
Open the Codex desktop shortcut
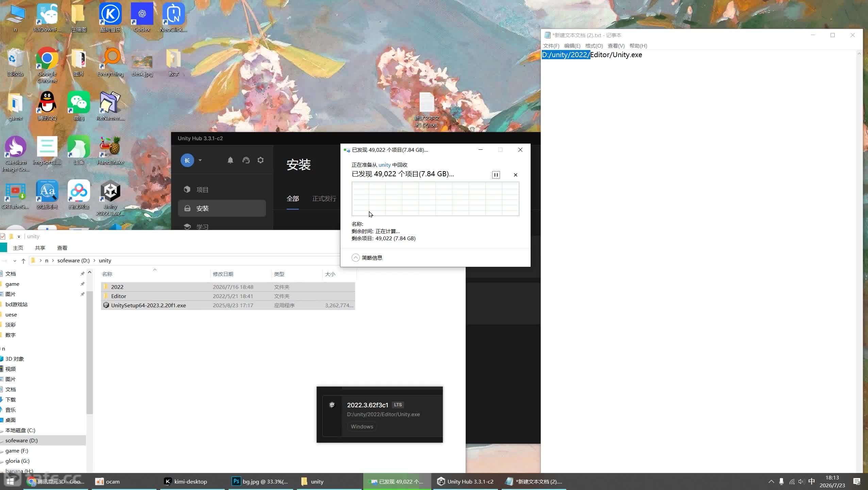coord(142,18)
